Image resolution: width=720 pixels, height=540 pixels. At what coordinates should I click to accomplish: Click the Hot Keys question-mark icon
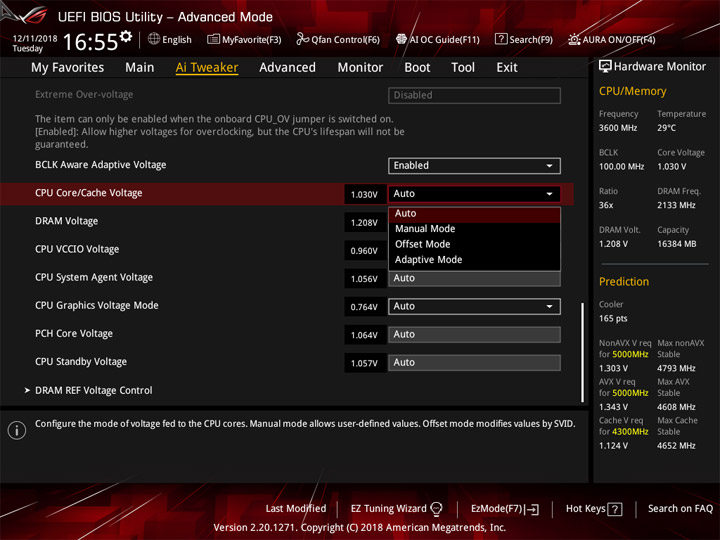tap(615, 509)
